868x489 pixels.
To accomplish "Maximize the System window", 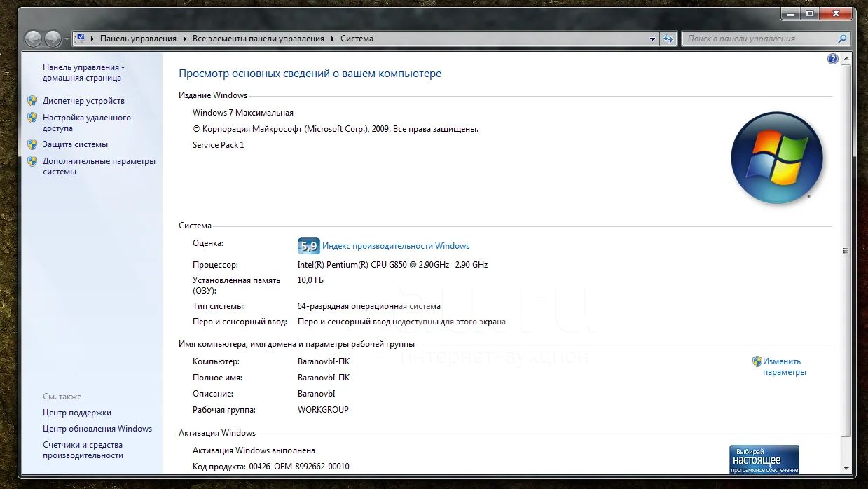I will (x=810, y=13).
